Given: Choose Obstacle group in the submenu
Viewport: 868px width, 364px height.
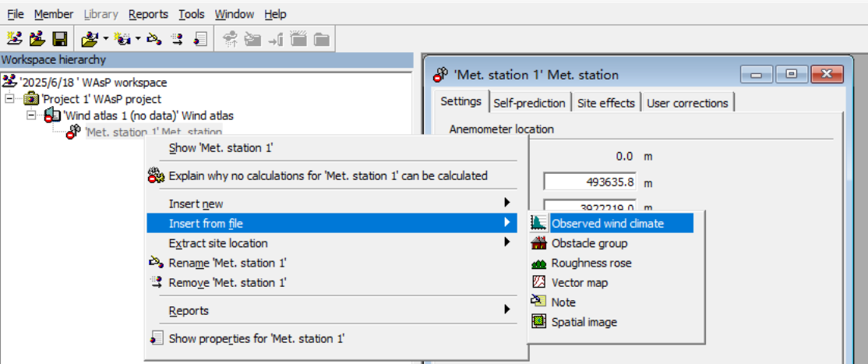Looking at the screenshot, I should click(589, 243).
